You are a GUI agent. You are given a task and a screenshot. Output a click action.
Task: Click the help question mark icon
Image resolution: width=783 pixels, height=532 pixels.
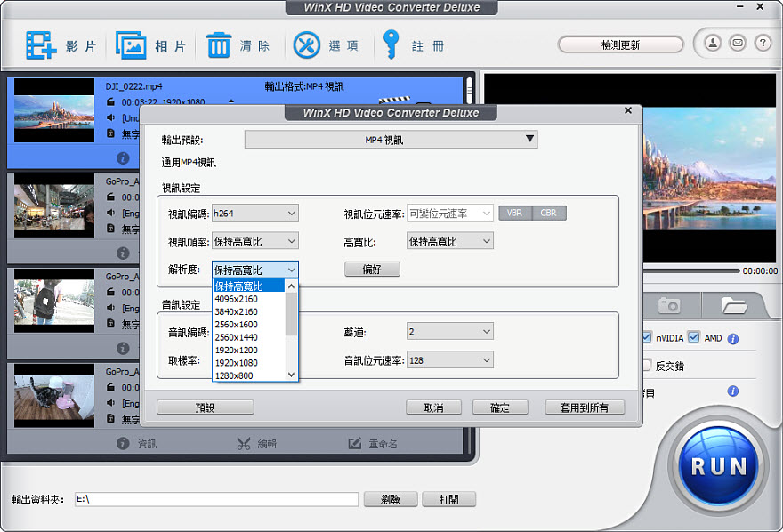pos(763,44)
